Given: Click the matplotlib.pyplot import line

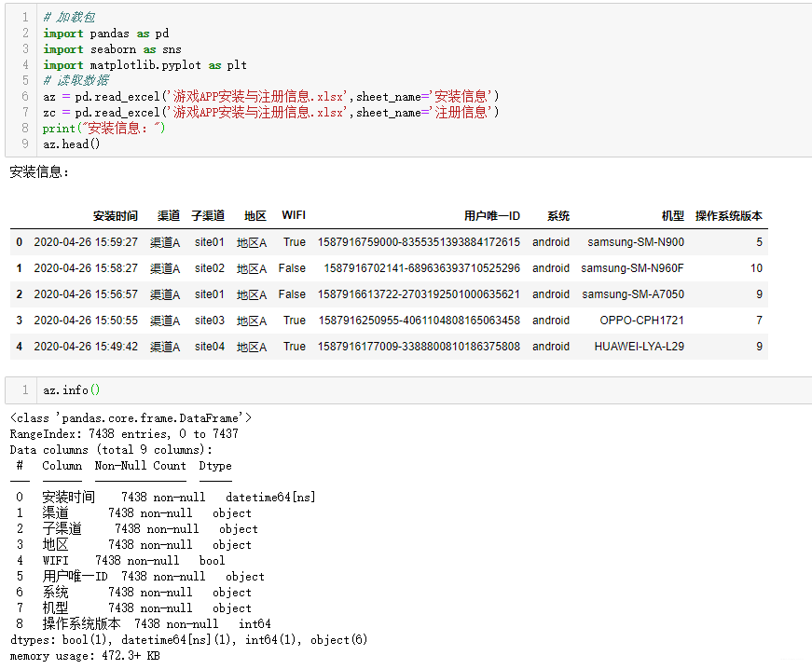Looking at the screenshot, I should point(145,65).
